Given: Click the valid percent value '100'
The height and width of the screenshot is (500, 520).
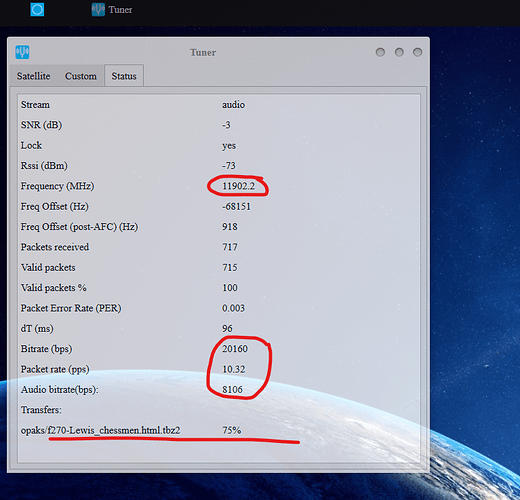Looking at the screenshot, I should click(x=230, y=288).
